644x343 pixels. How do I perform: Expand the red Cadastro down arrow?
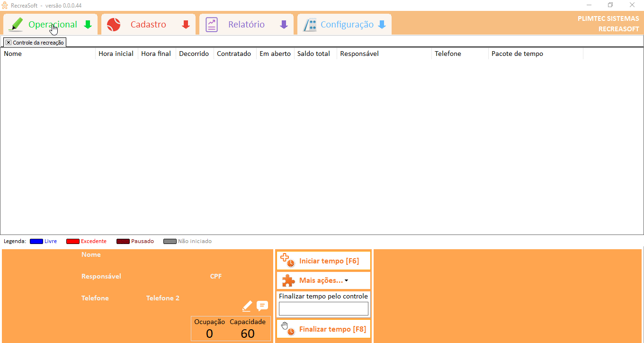click(186, 25)
